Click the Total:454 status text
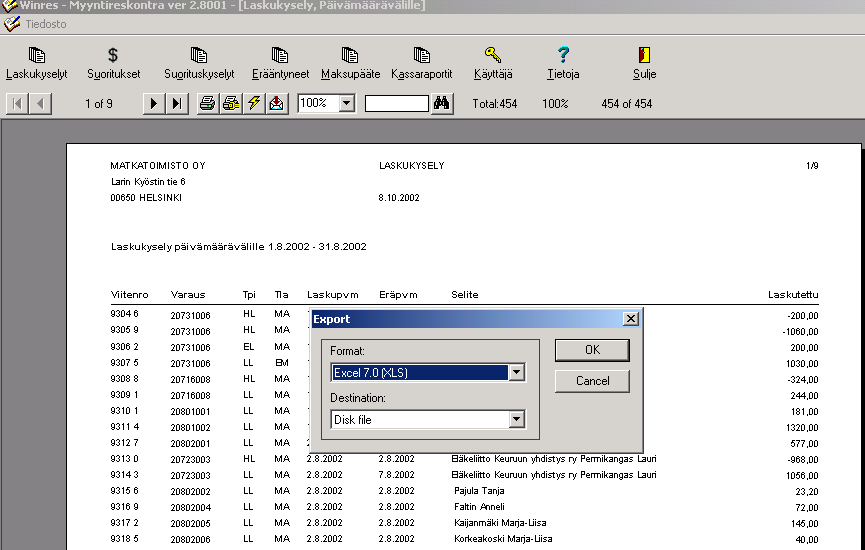 pos(495,104)
